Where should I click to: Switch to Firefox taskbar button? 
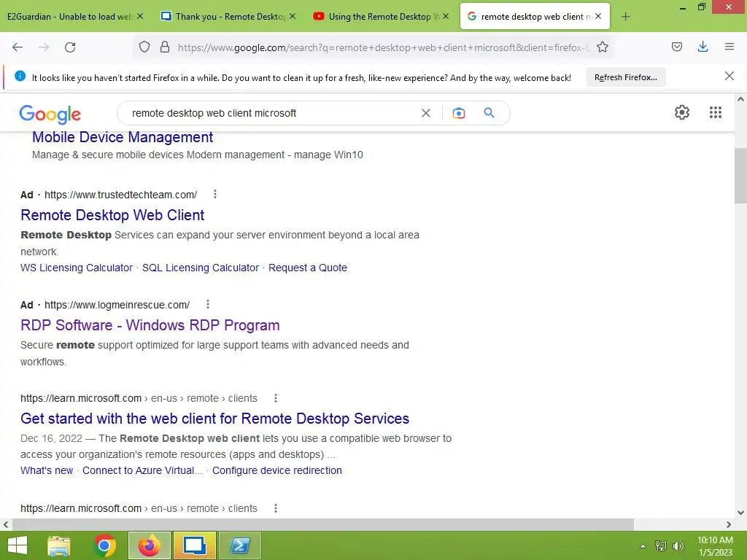[149, 545]
